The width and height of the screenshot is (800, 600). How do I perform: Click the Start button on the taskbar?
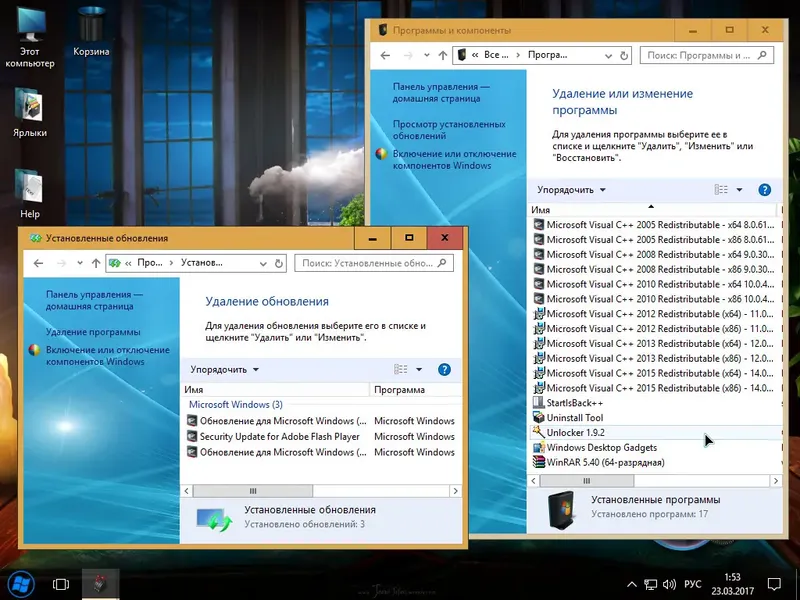(20, 584)
